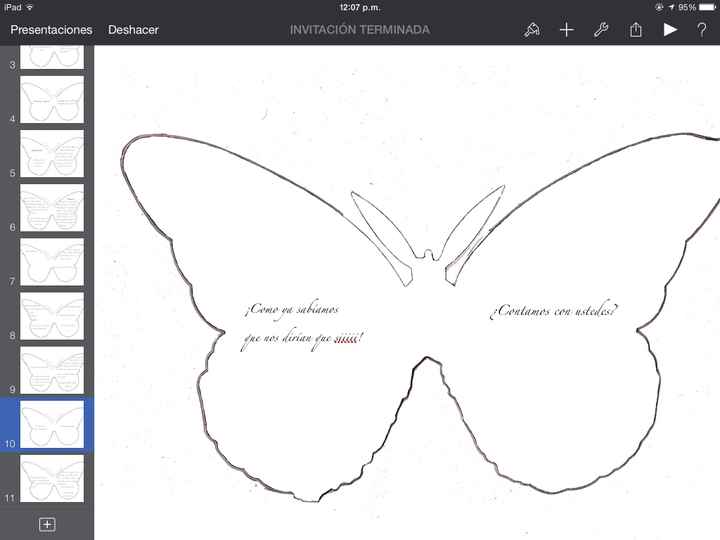This screenshot has height=540, width=720.
Task: Open the Format paintbrush tool
Action: click(532, 30)
